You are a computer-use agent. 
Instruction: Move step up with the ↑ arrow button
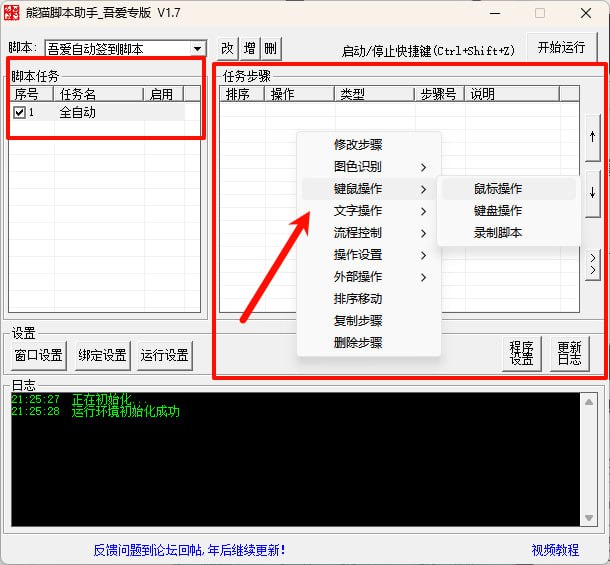point(593,139)
